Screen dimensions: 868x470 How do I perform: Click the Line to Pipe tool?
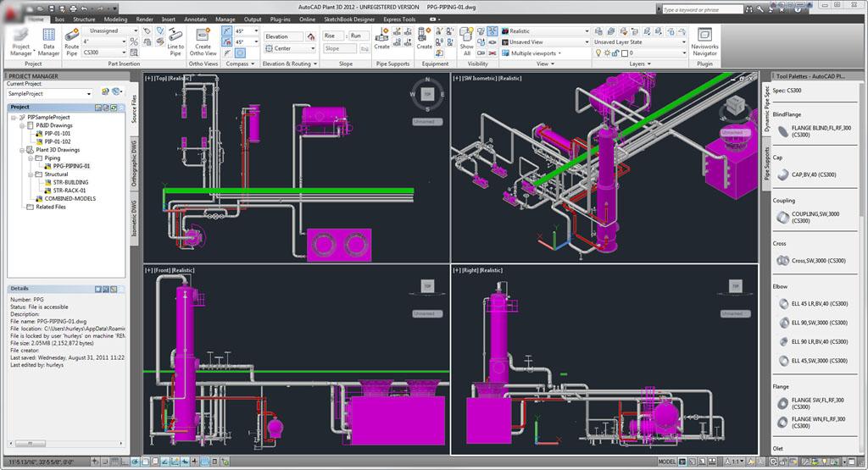pyautogui.click(x=175, y=42)
